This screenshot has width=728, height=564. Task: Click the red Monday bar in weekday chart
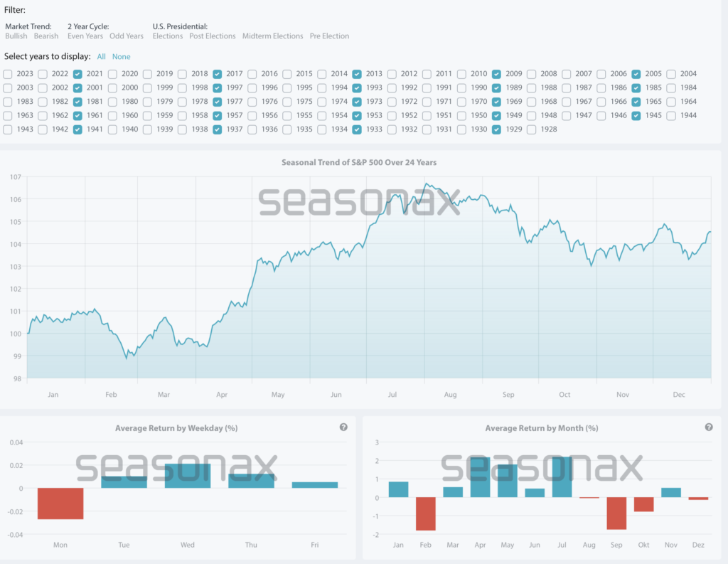(60, 504)
